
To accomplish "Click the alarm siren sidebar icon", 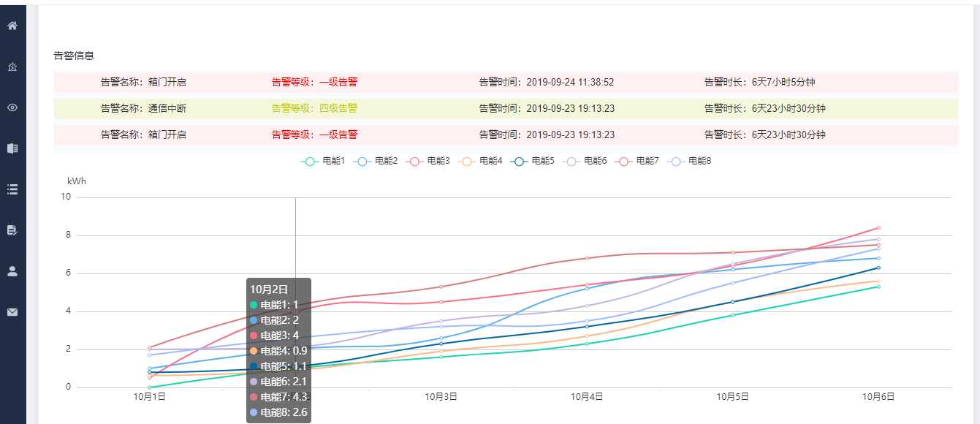I will [12, 67].
